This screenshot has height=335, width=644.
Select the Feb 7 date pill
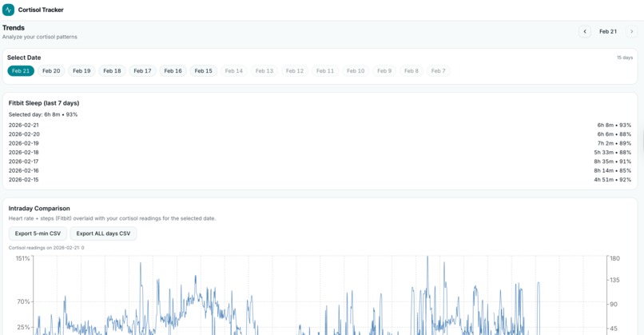click(x=438, y=70)
